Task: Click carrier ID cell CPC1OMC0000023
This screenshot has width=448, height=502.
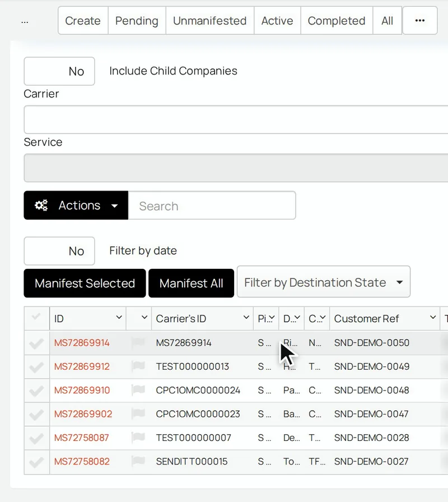Action: [198, 414]
